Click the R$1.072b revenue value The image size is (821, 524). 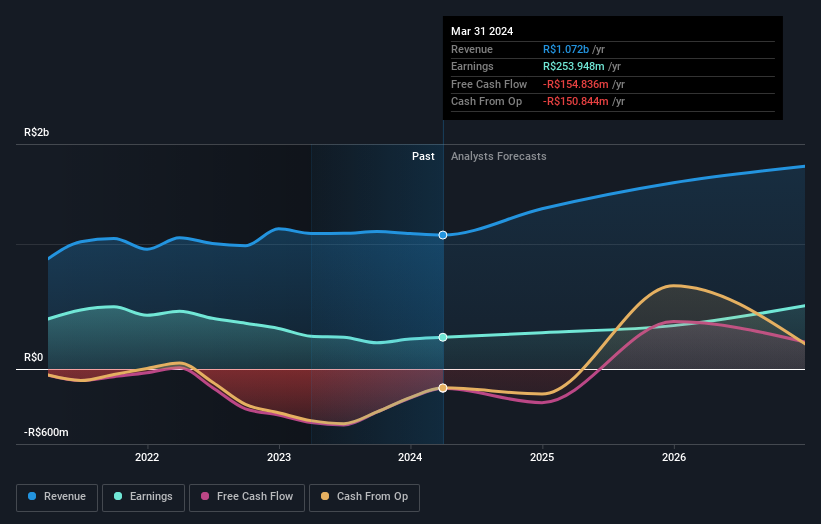tap(566, 49)
